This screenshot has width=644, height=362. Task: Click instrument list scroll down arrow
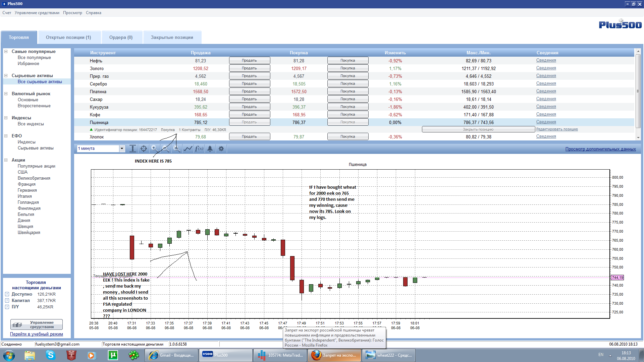(x=638, y=137)
